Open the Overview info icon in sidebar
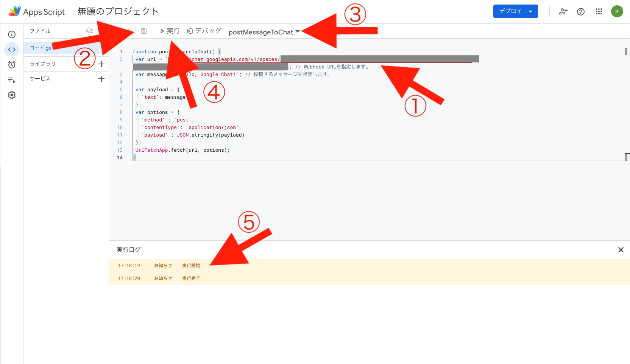 12,34
